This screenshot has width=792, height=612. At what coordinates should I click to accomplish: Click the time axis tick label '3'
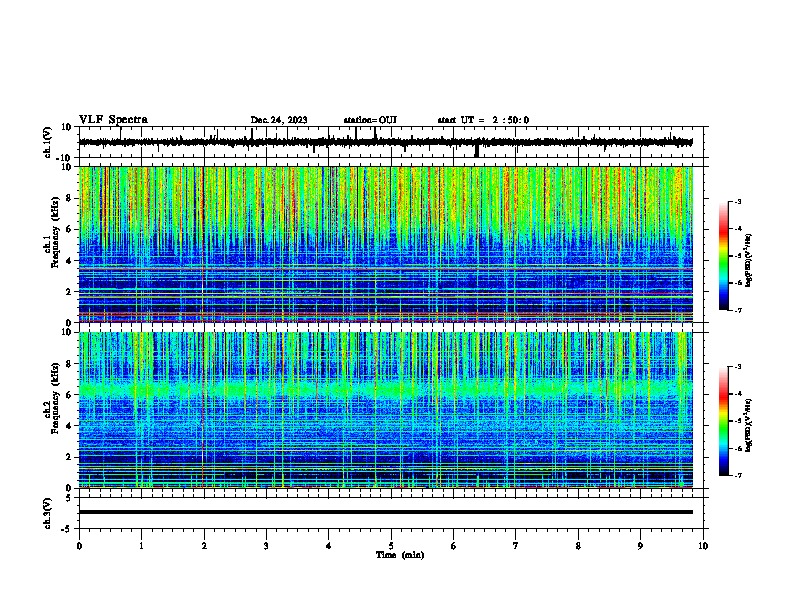[x=266, y=546]
